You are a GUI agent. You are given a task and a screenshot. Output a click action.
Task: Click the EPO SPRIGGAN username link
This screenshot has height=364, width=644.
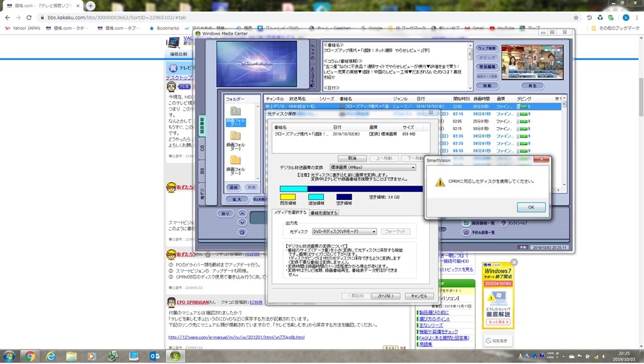point(193,302)
